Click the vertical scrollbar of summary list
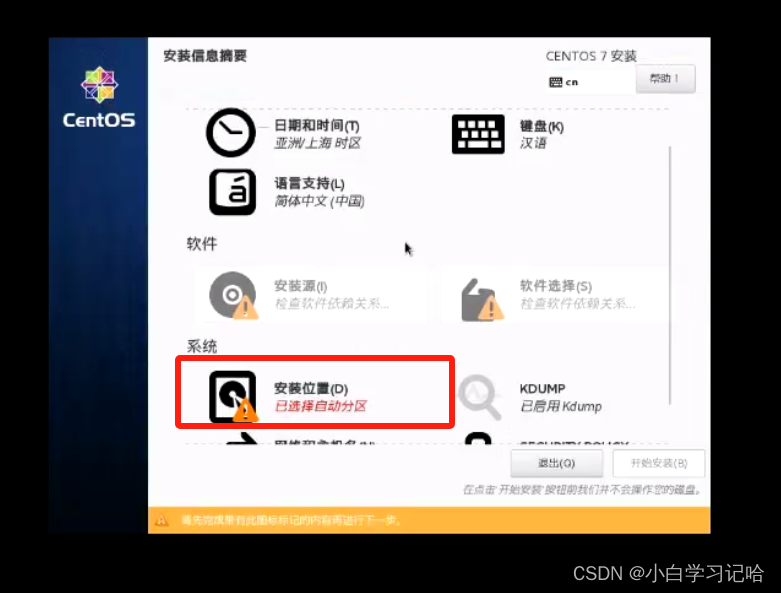The width and height of the screenshot is (781, 593). point(670,275)
